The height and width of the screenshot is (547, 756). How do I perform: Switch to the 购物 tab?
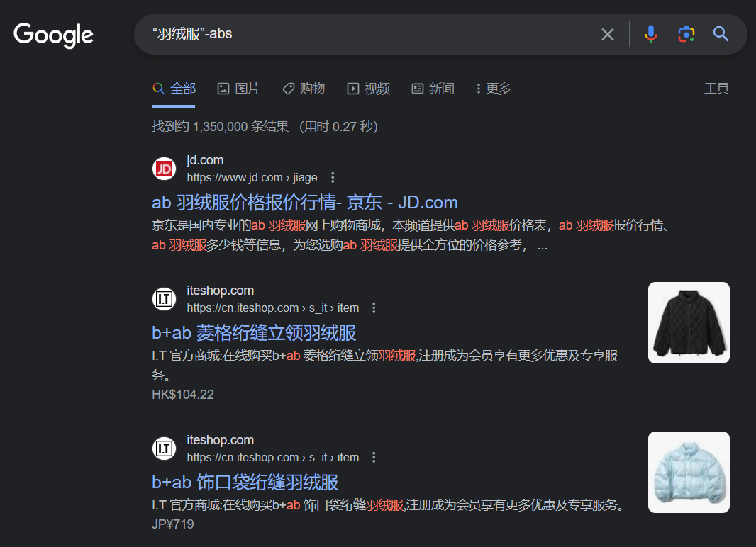point(304,89)
